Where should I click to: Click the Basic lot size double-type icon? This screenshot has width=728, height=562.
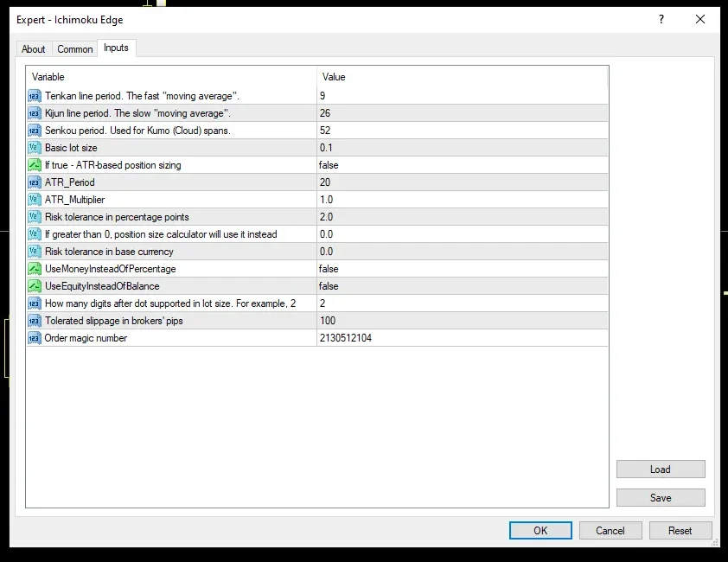[x=35, y=148]
